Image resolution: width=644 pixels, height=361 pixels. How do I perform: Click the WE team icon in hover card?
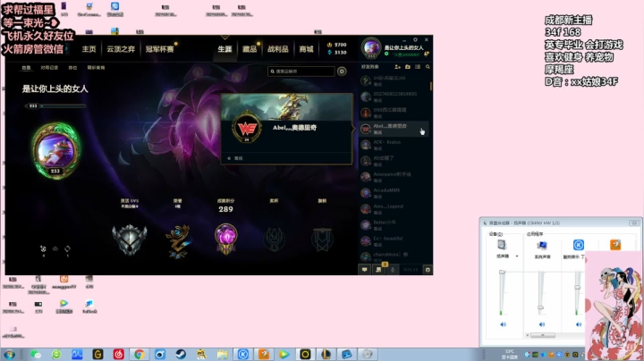point(247,129)
